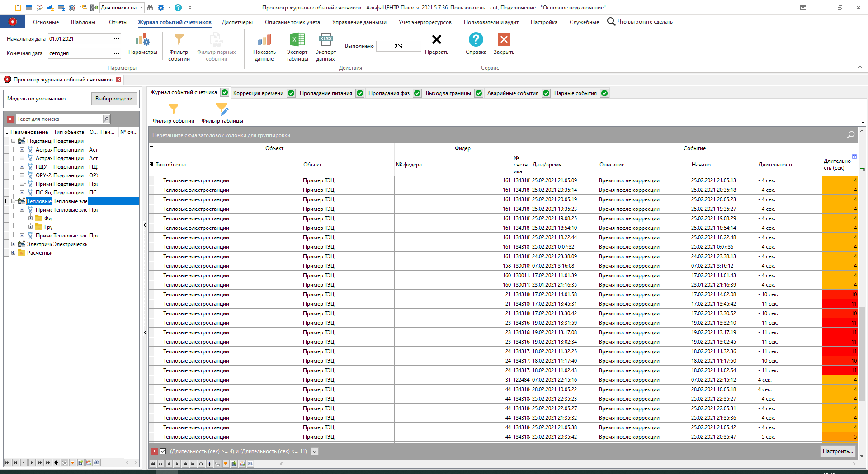Click Показать данные chart icon

[x=264, y=41]
